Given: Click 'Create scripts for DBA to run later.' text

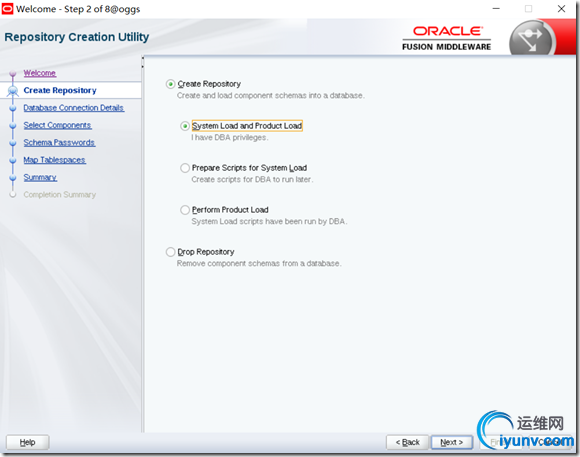Looking at the screenshot, I should point(252,179).
